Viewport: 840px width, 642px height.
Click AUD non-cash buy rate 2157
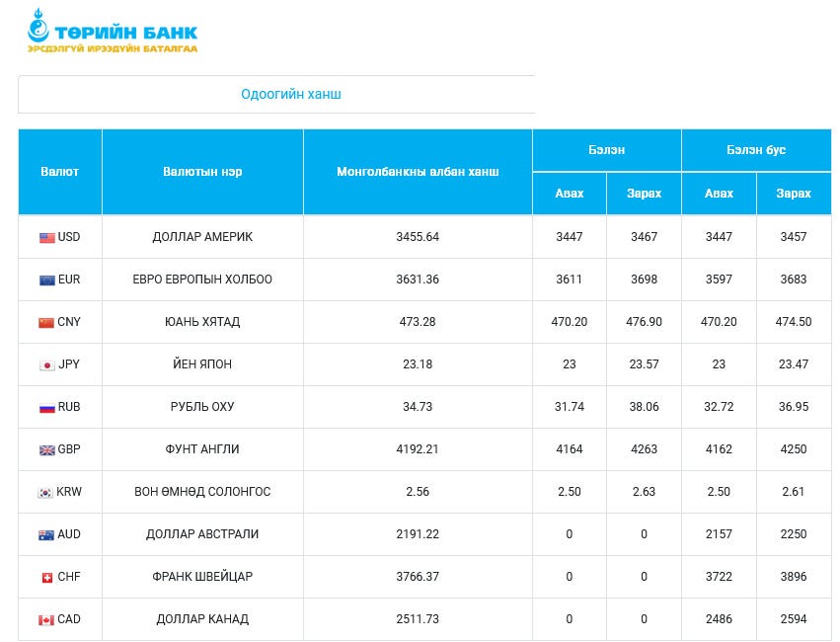click(x=719, y=534)
